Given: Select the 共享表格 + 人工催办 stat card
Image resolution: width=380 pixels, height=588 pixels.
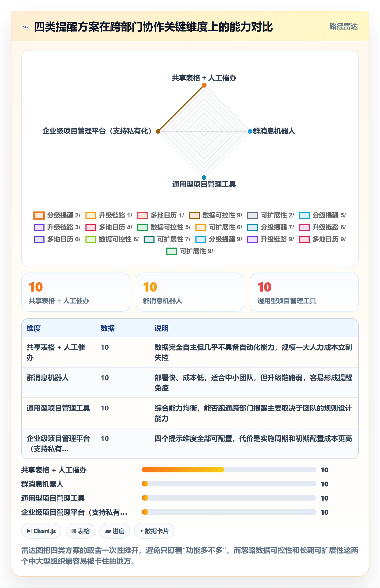Looking at the screenshot, I should tap(76, 292).
